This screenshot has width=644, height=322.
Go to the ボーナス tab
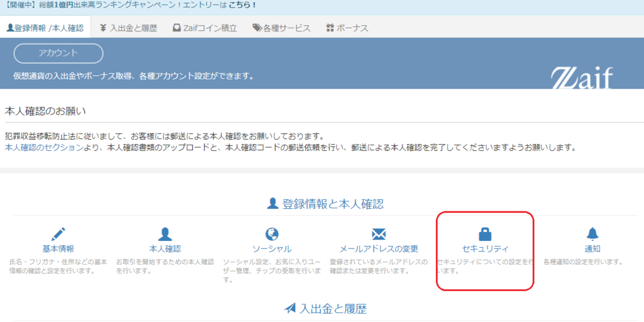[x=347, y=28]
